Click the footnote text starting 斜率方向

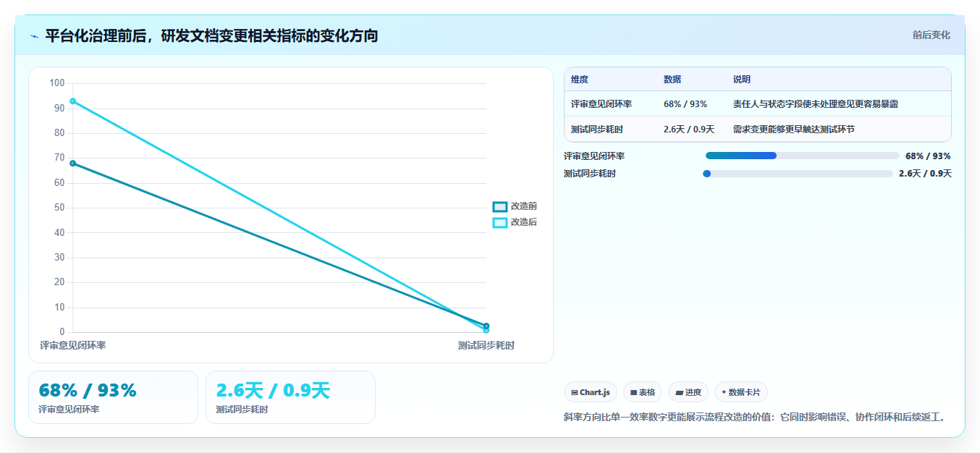point(754,418)
